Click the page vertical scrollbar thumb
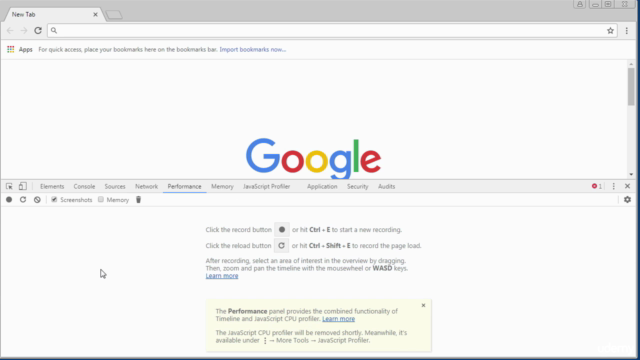 click(x=631, y=87)
